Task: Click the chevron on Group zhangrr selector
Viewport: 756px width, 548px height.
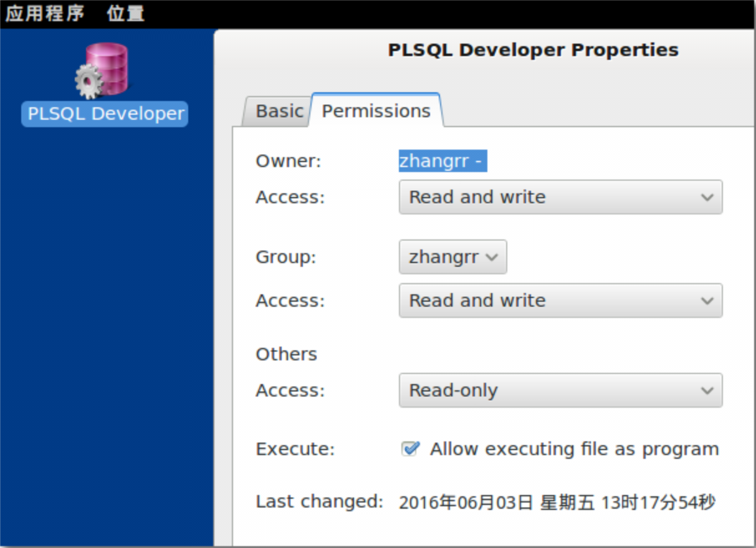Action: (x=491, y=257)
